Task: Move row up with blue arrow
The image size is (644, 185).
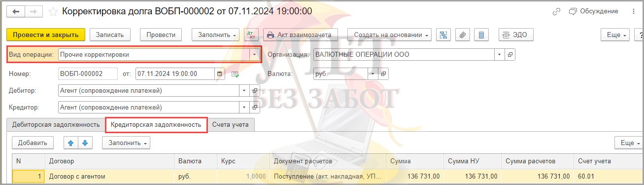Action: tap(71, 143)
